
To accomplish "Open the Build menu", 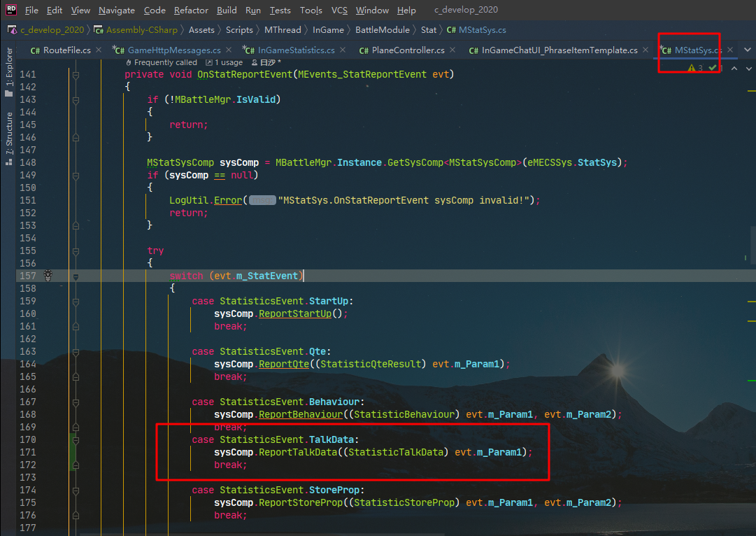I will click(x=227, y=10).
